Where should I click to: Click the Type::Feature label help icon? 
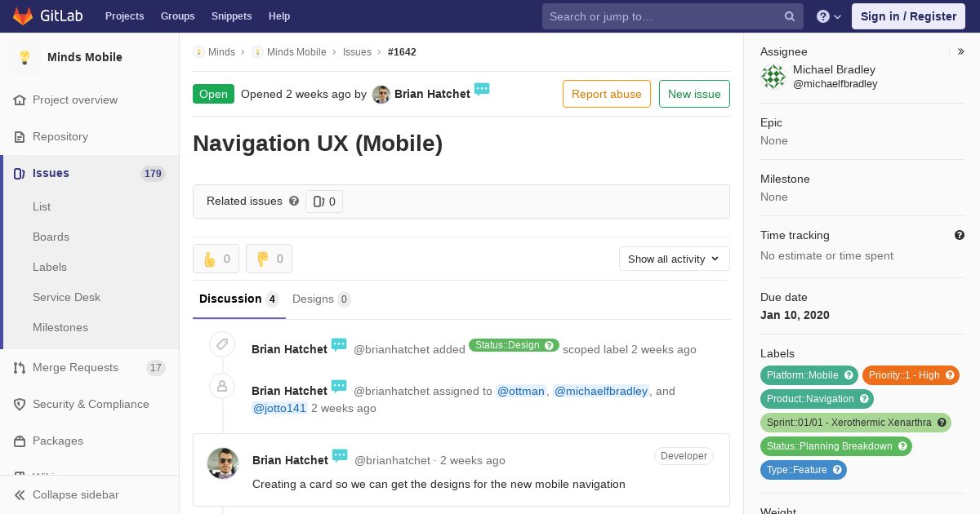pos(837,470)
